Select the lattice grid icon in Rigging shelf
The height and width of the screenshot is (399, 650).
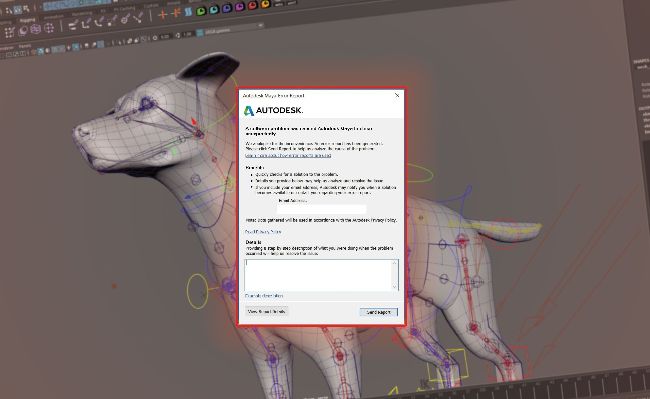click(x=36, y=29)
